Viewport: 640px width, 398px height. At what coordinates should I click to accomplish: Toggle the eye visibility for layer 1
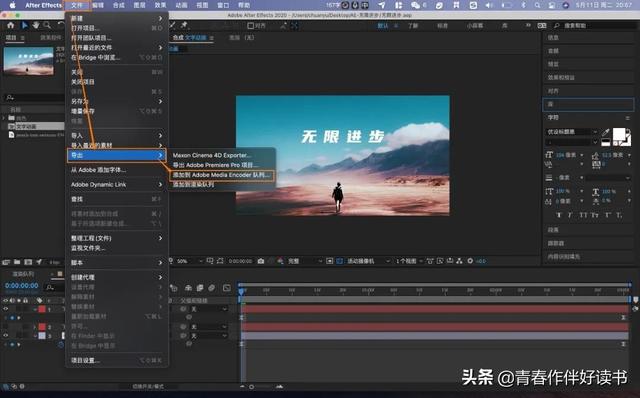click(6, 309)
